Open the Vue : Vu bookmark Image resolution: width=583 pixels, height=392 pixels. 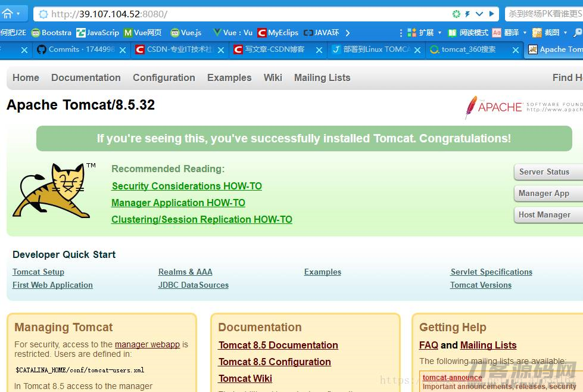tap(233, 33)
